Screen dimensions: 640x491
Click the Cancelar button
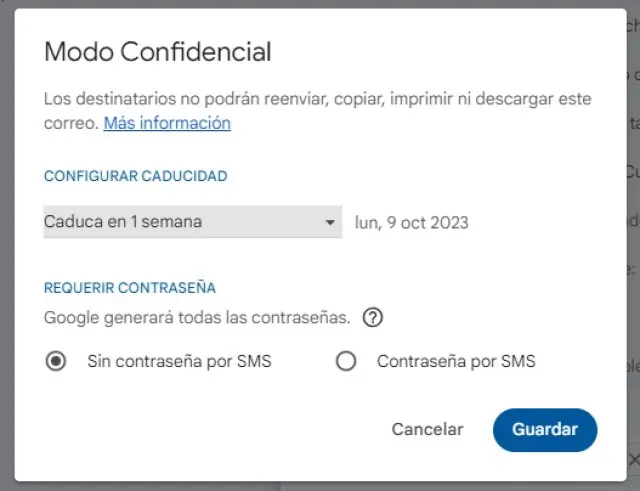pos(427,429)
